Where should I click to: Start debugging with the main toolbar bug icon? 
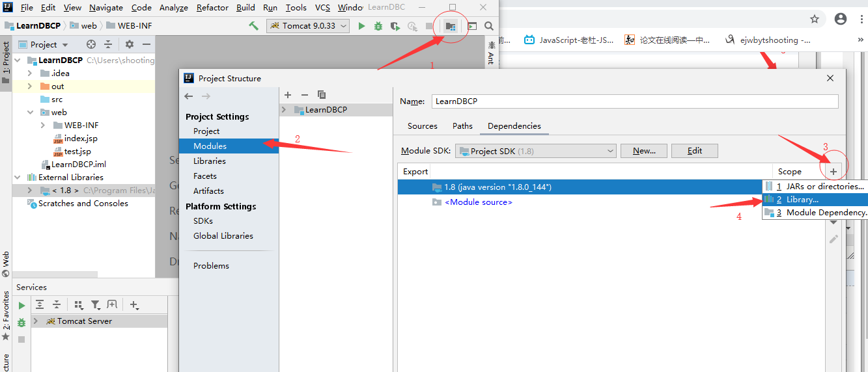(x=378, y=26)
